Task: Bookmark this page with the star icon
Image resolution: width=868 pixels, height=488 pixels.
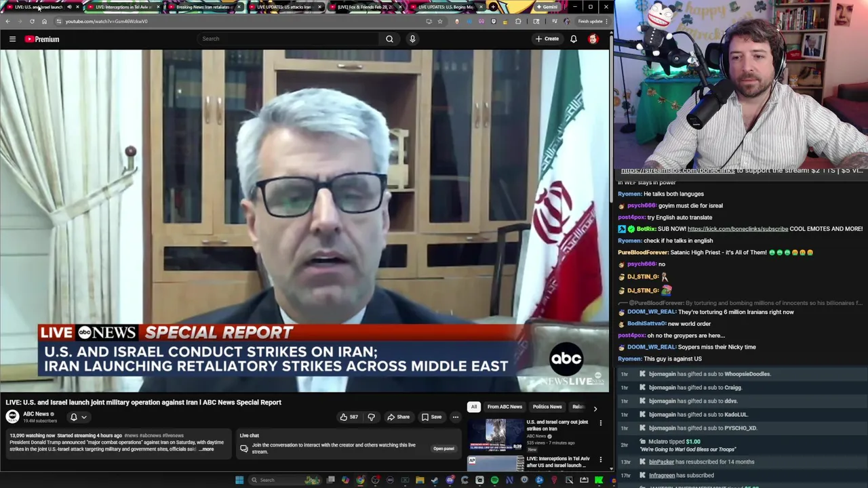Action: pos(439,21)
